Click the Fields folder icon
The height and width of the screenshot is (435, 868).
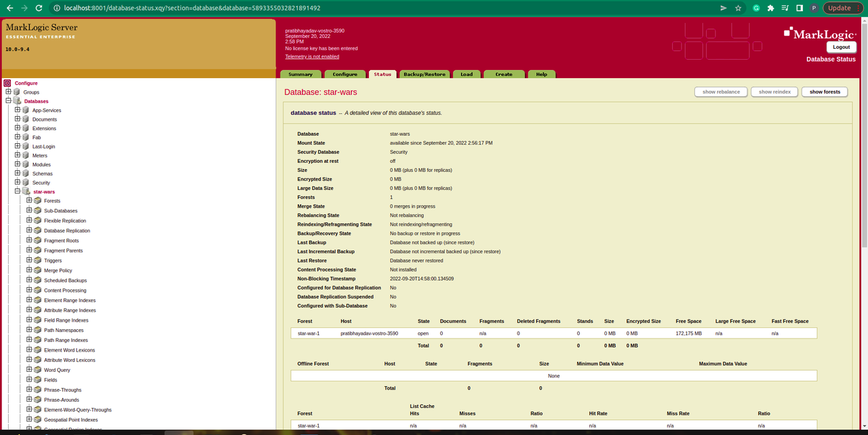(37, 379)
